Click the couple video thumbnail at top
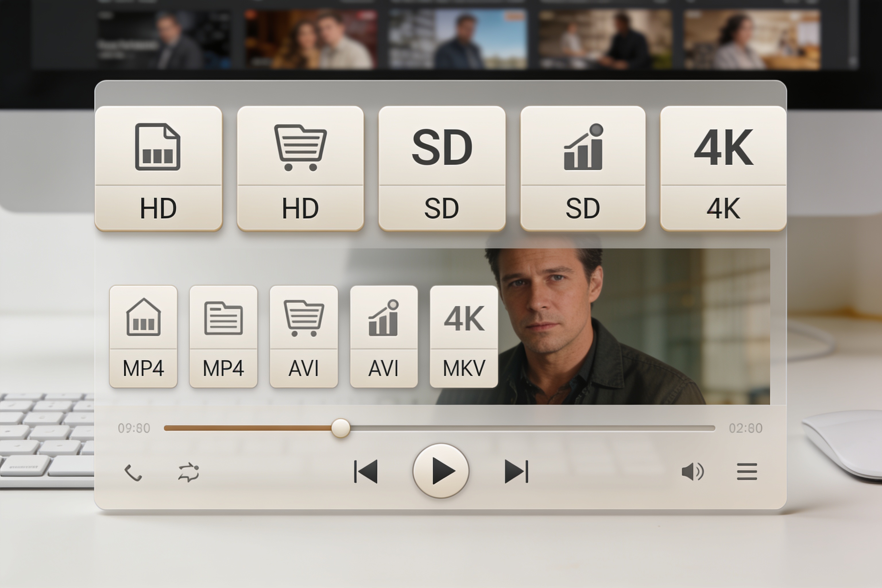 [310, 39]
